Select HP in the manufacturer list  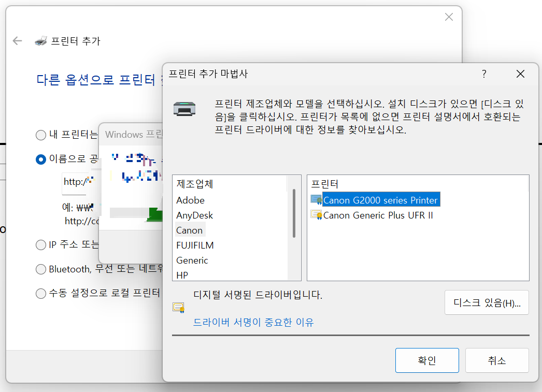pyautogui.click(x=182, y=275)
